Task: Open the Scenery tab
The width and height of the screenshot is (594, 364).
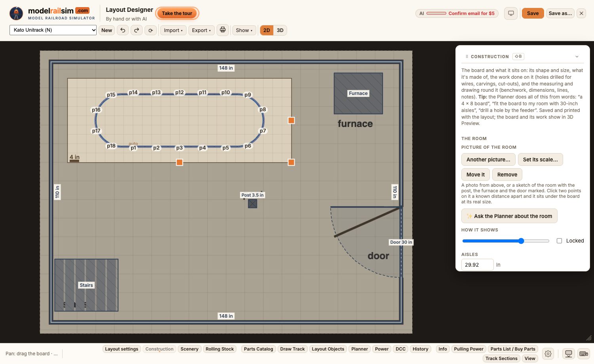Action: tap(189, 349)
